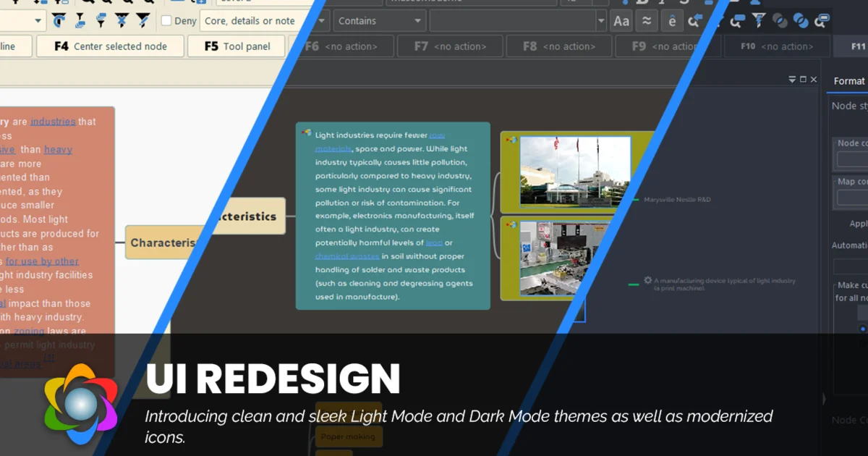Open the 'for use by other' link
This screenshot has height=456, width=868.
(42, 261)
